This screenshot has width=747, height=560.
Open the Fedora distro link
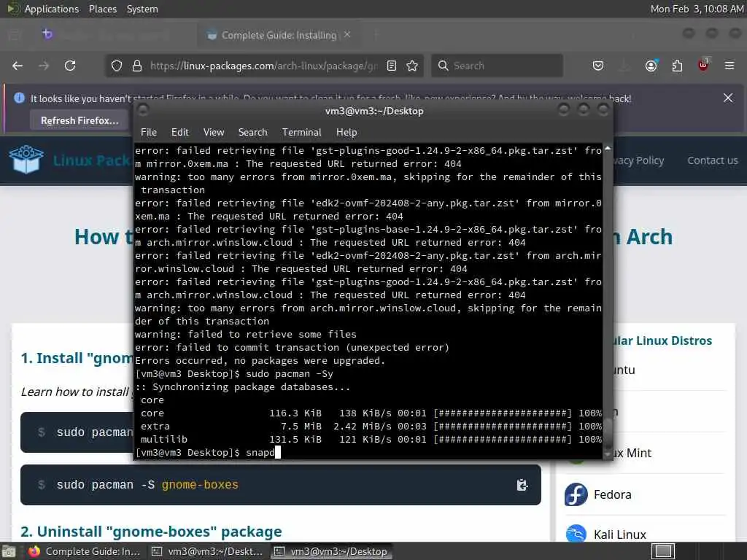[612, 494]
